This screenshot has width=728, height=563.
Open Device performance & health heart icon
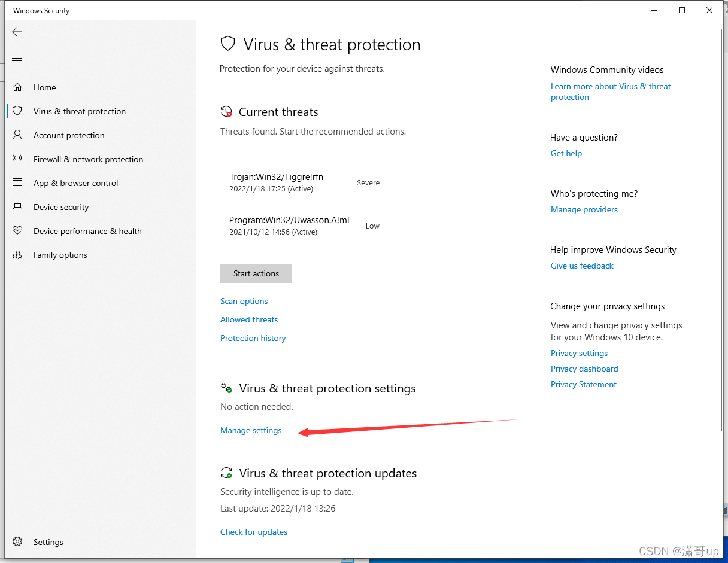pyautogui.click(x=17, y=231)
